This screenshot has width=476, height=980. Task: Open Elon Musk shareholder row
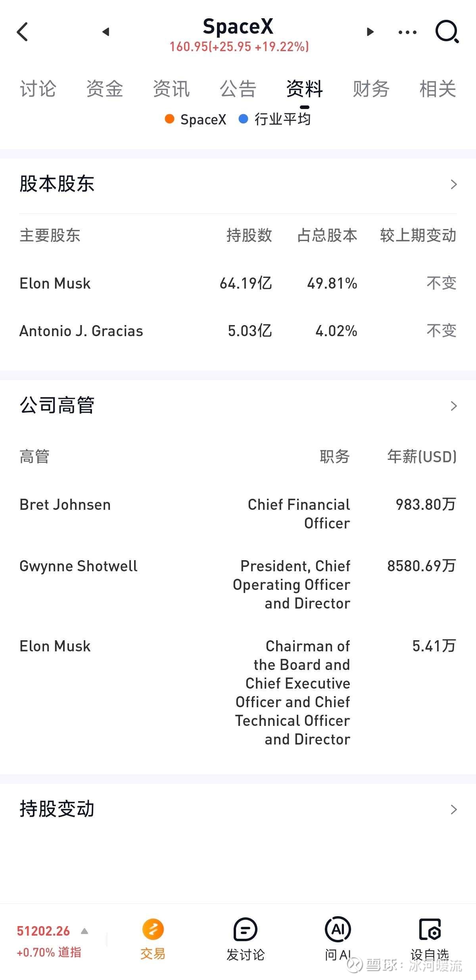[x=238, y=283]
